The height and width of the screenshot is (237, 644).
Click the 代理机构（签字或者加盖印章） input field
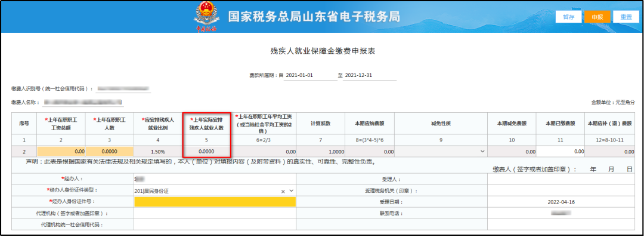[215, 214]
